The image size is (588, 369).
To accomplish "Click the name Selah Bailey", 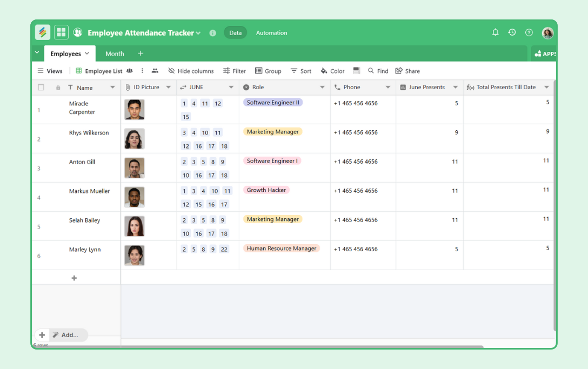I will (x=84, y=220).
